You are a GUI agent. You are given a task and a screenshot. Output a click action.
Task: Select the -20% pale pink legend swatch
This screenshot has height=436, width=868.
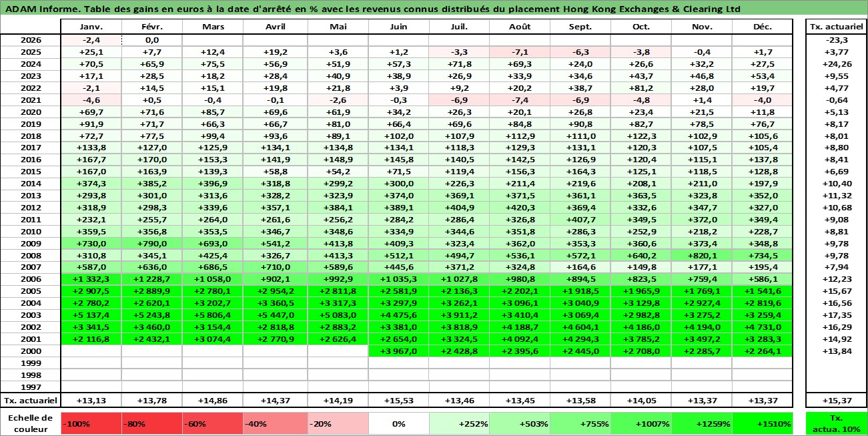[x=338, y=423]
